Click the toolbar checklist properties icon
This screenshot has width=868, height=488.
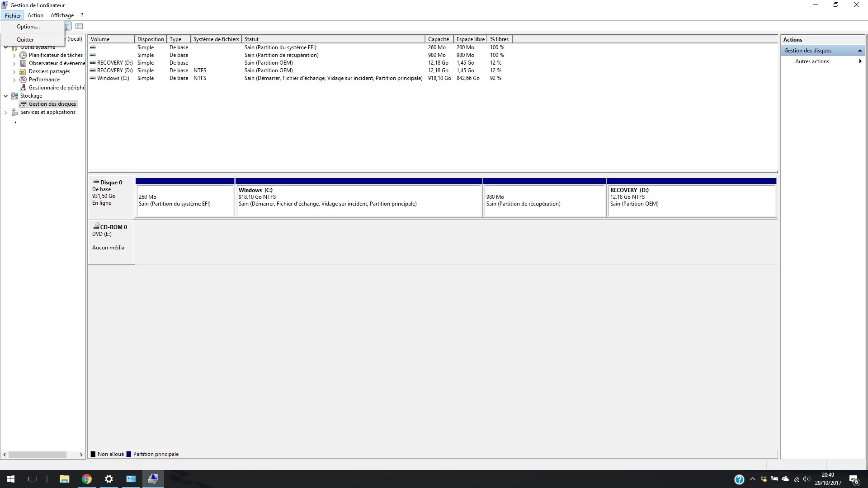coord(79,26)
